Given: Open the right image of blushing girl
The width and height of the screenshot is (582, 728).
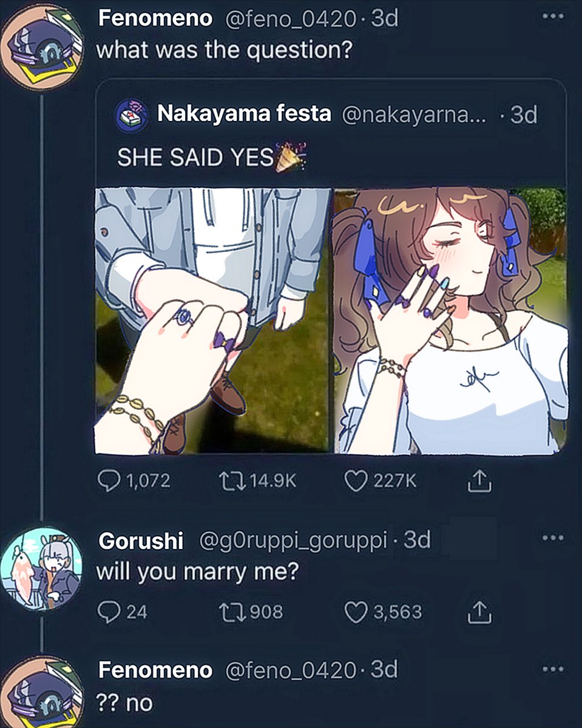Looking at the screenshot, I should coord(450,321).
